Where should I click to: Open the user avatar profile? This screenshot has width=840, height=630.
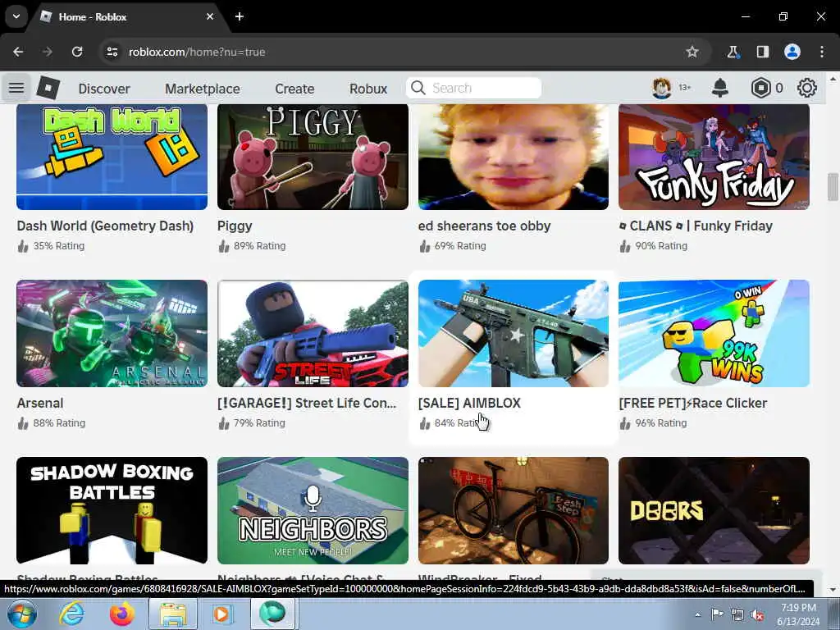(662, 88)
